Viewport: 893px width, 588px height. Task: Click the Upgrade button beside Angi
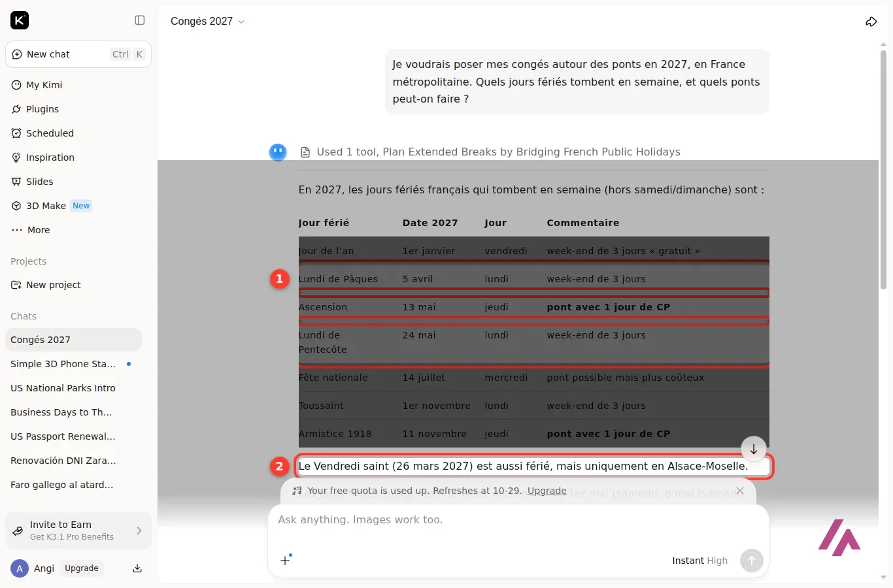tap(82, 568)
